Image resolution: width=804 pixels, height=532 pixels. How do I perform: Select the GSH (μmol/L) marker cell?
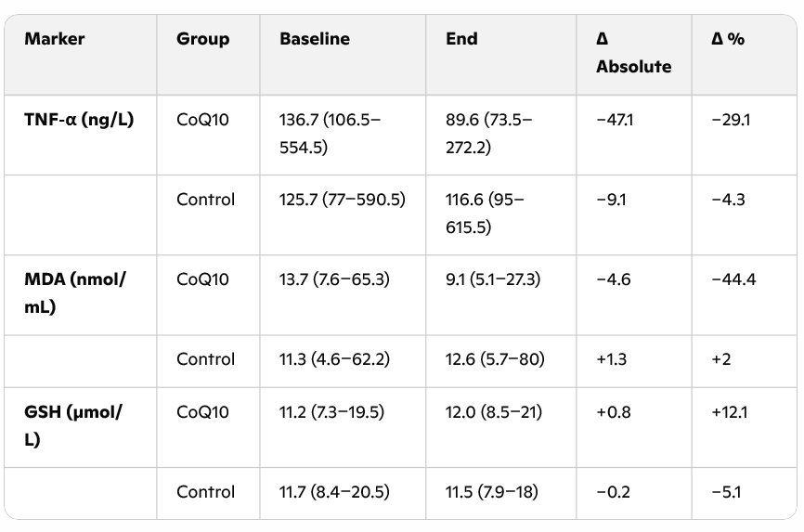(x=72, y=425)
